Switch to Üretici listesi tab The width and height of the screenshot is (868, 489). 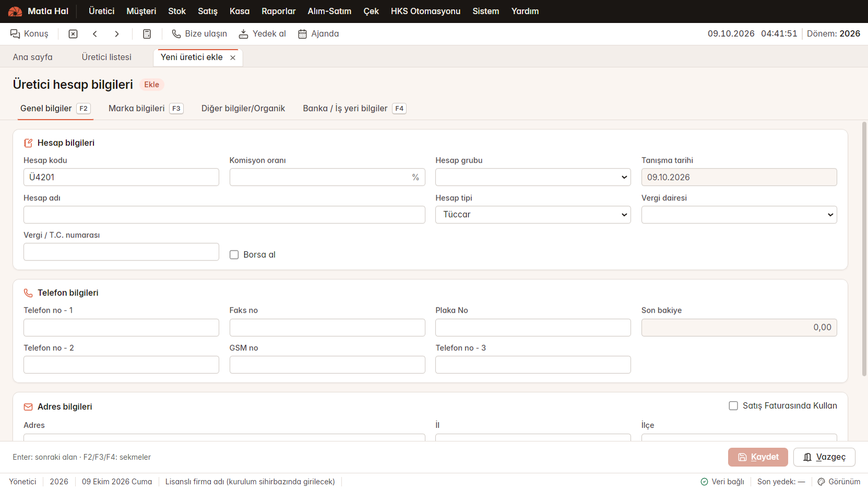click(106, 57)
